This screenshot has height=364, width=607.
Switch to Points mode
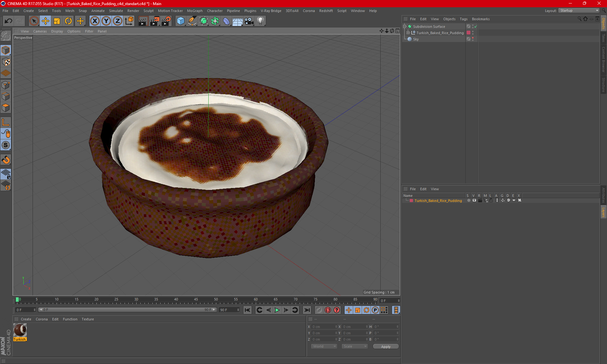tap(6, 85)
